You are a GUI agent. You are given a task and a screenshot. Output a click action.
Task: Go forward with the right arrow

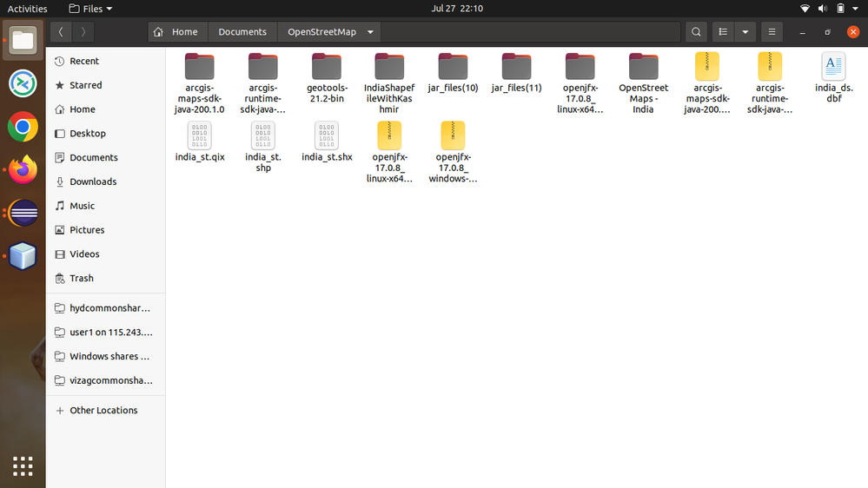coord(83,32)
